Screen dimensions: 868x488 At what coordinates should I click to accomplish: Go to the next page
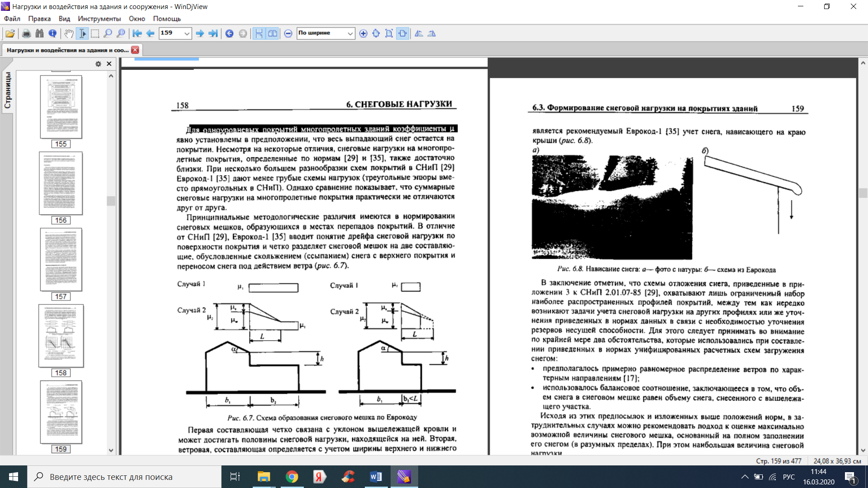pyautogui.click(x=200, y=33)
